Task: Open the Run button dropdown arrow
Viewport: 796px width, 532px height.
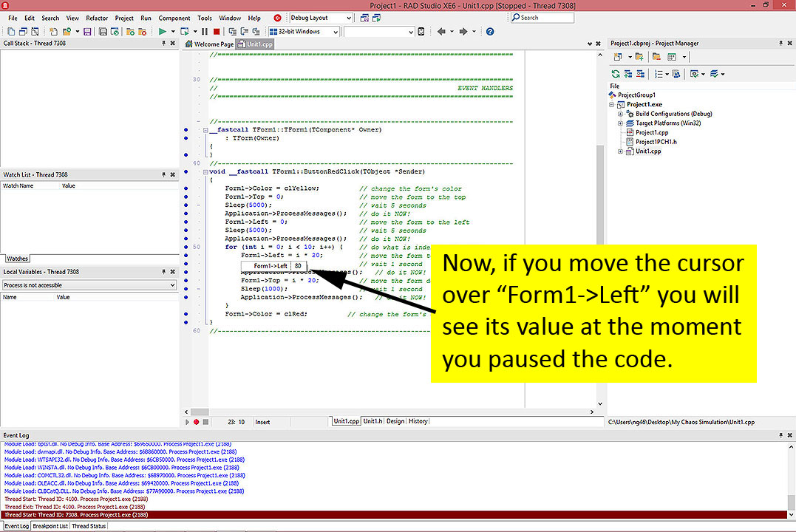Action: 173,32
